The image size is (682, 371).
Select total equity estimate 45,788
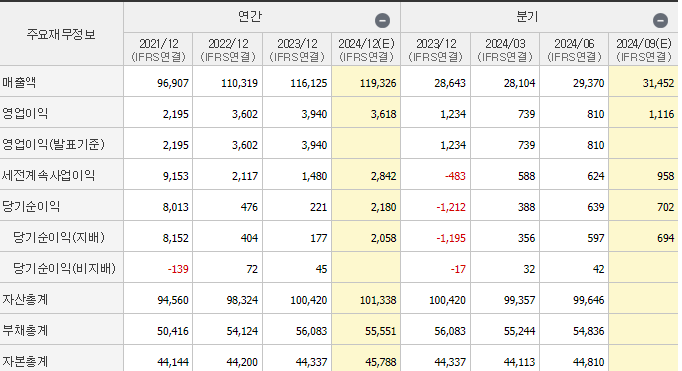coord(381,362)
